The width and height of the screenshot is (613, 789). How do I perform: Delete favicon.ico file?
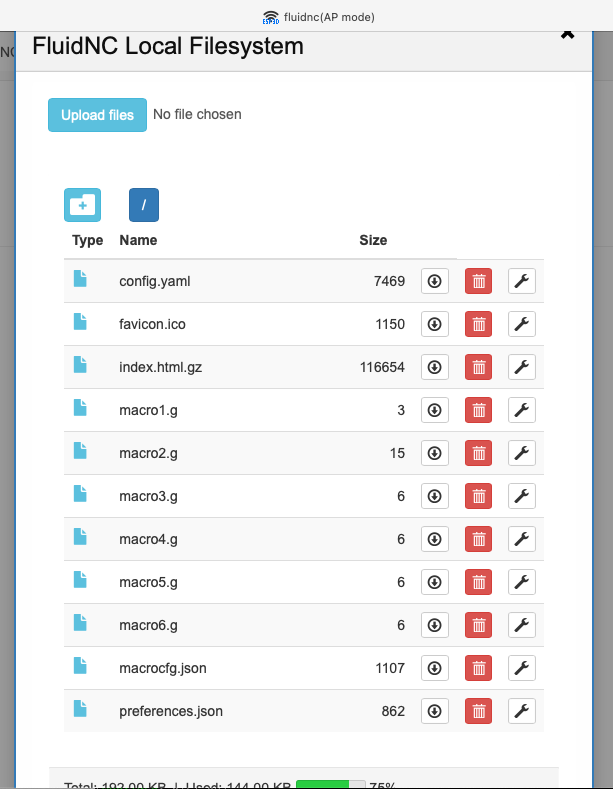point(479,324)
